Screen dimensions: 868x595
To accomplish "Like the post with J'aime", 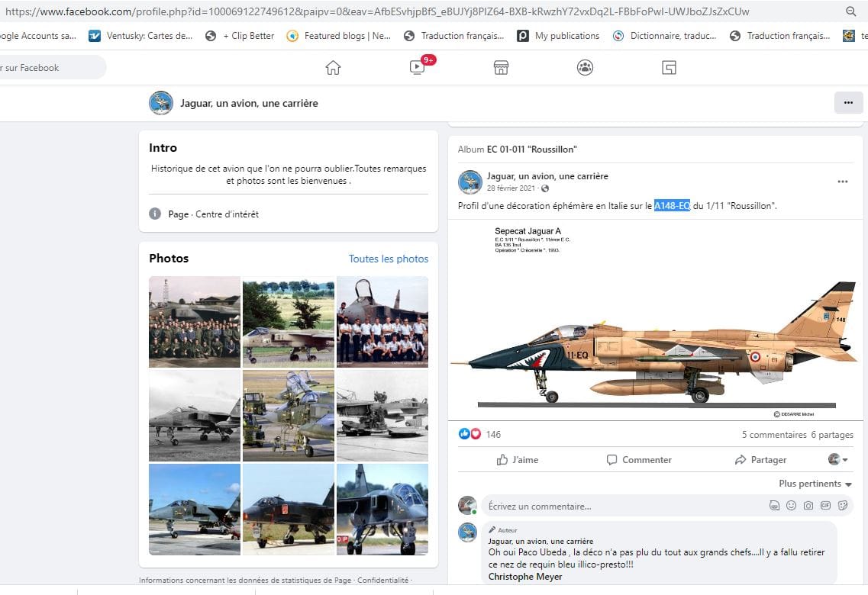I will point(517,460).
